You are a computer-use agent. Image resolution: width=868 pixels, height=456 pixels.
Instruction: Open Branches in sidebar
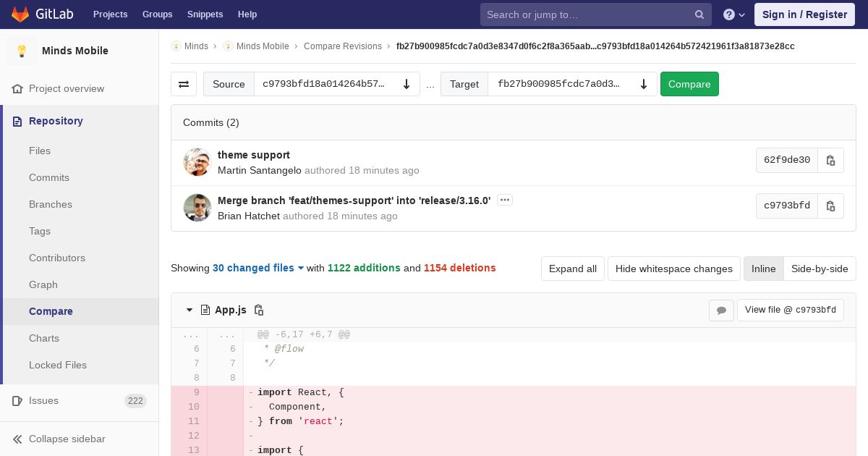click(x=51, y=204)
